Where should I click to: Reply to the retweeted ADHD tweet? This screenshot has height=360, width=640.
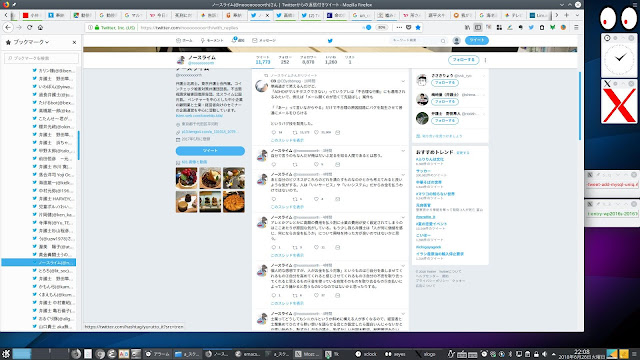pos(274,133)
